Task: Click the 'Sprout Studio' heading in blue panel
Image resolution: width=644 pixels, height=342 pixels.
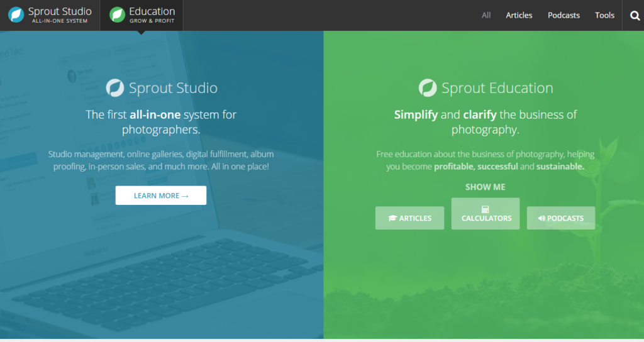Action: coord(173,88)
